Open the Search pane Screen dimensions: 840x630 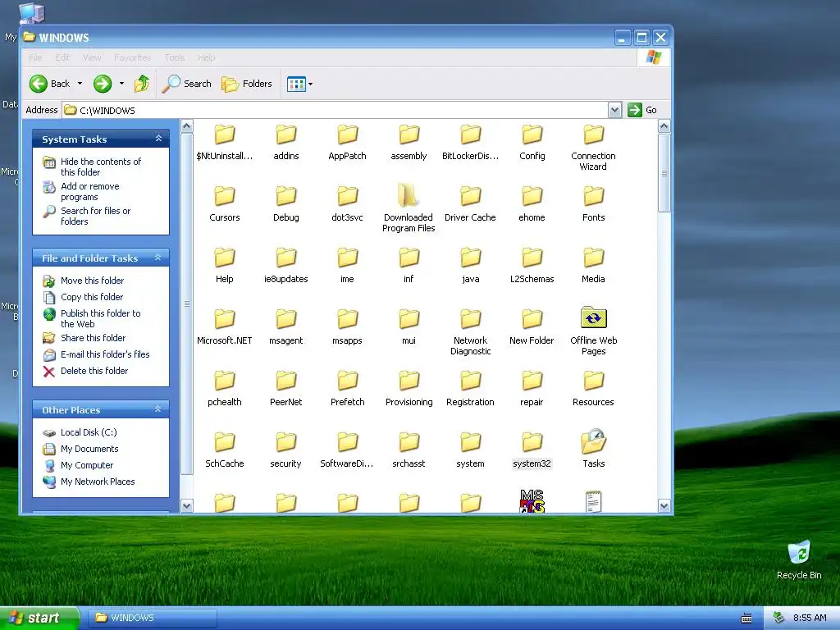click(x=186, y=84)
